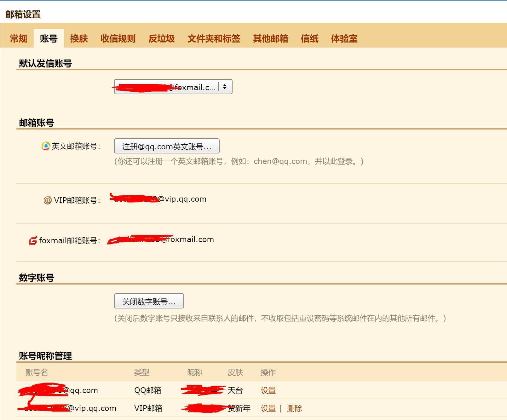The width and height of the screenshot is (507, 420).
Task: Click the @ icon beside VIP邮箱账号
Action: [47, 200]
